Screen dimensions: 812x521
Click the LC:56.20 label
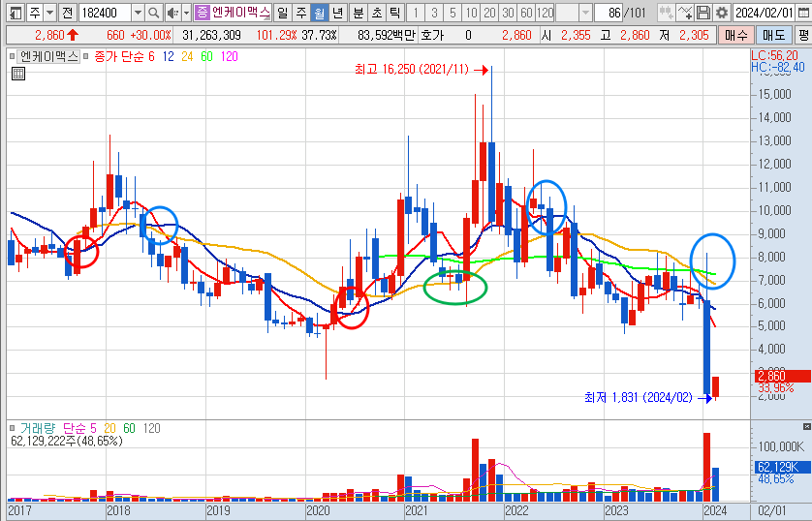click(775, 56)
